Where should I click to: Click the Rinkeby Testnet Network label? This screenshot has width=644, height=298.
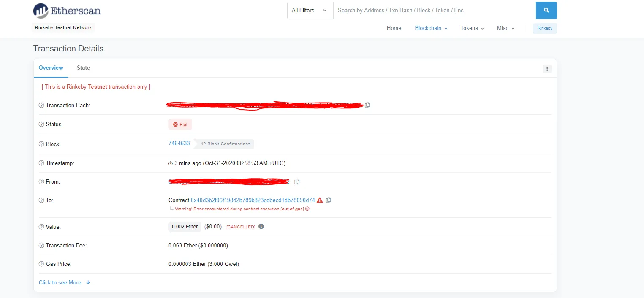pyautogui.click(x=63, y=27)
